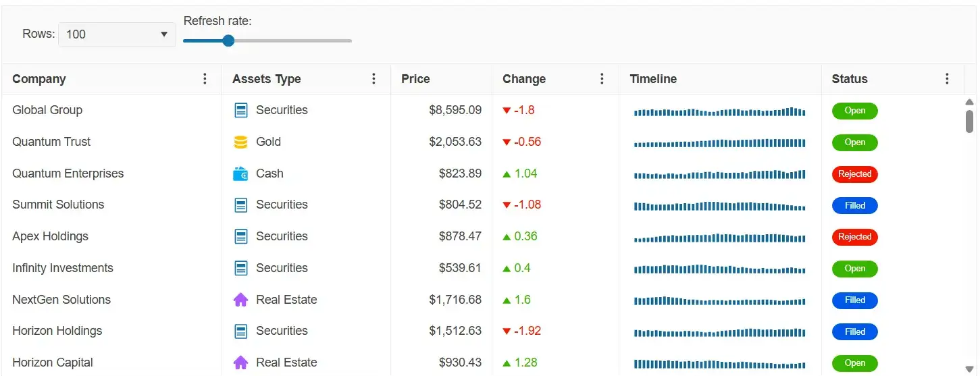Expand the Rows dropdown showing 100
The height and width of the screenshot is (376, 980).
pos(117,34)
